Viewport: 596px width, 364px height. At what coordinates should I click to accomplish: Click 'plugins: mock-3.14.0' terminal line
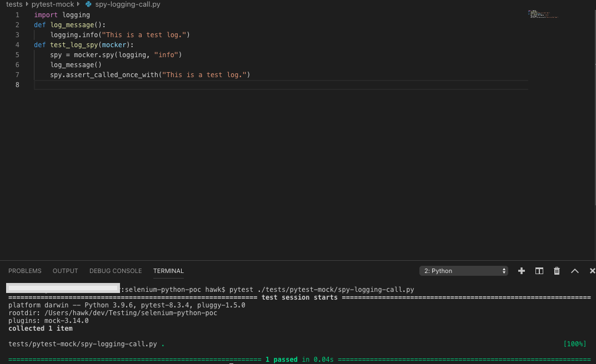(x=48, y=321)
